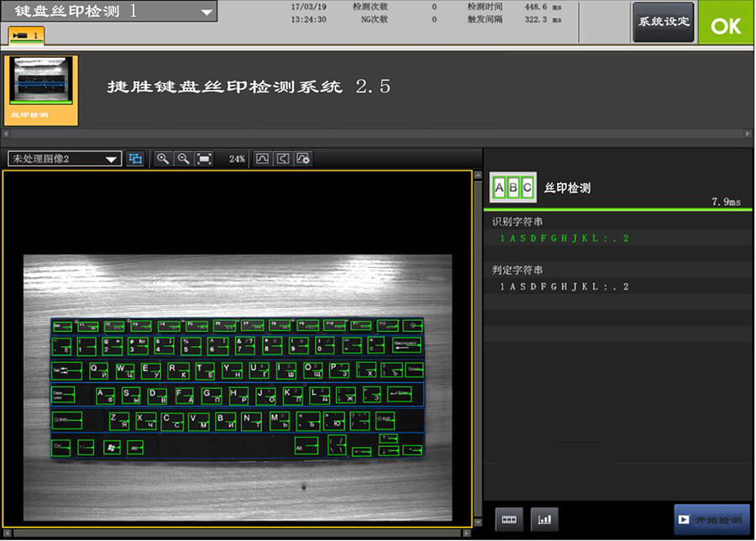Click the curve adjustment icon on the toolbar

point(261,158)
